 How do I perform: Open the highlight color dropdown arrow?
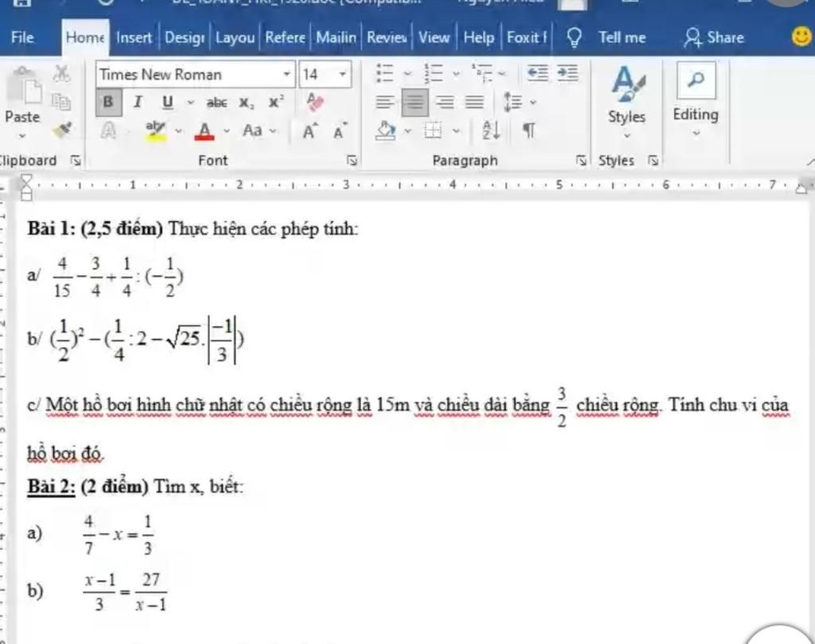coord(178,131)
